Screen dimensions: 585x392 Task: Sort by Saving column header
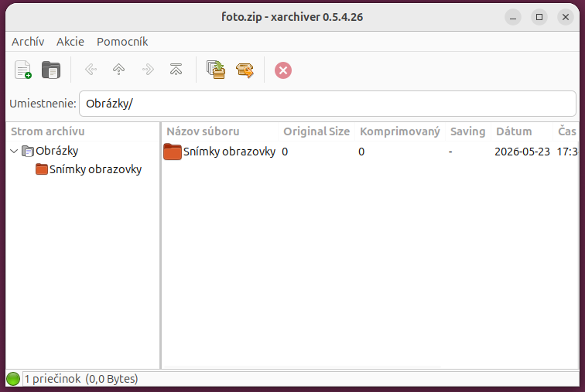pos(468,131)
